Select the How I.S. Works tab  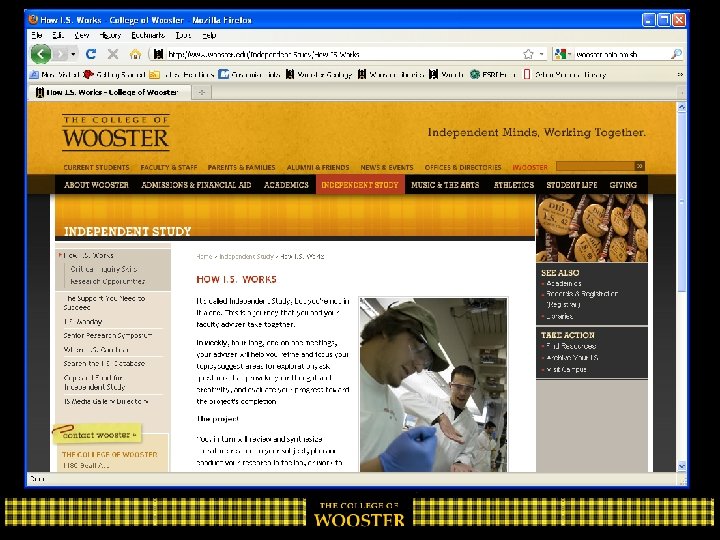pos(109,92)
